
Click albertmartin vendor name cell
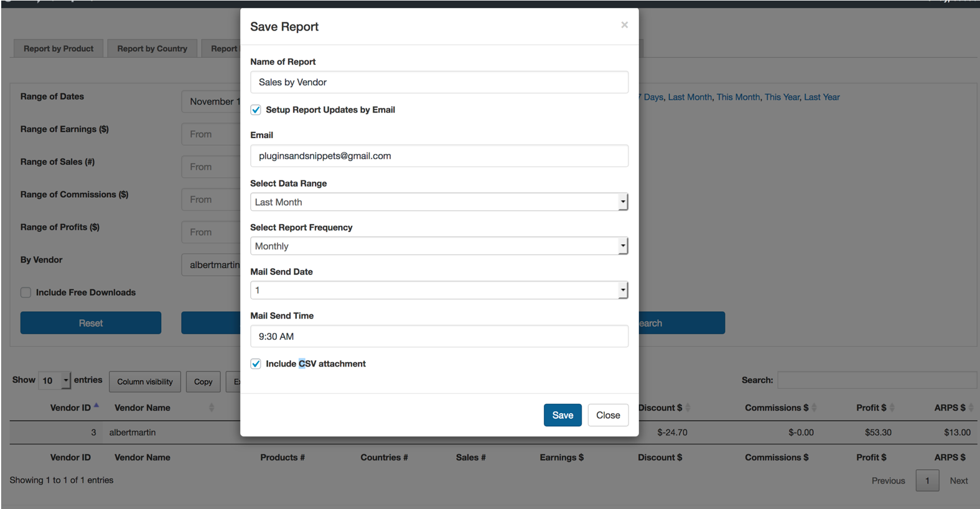pos(133,432)
